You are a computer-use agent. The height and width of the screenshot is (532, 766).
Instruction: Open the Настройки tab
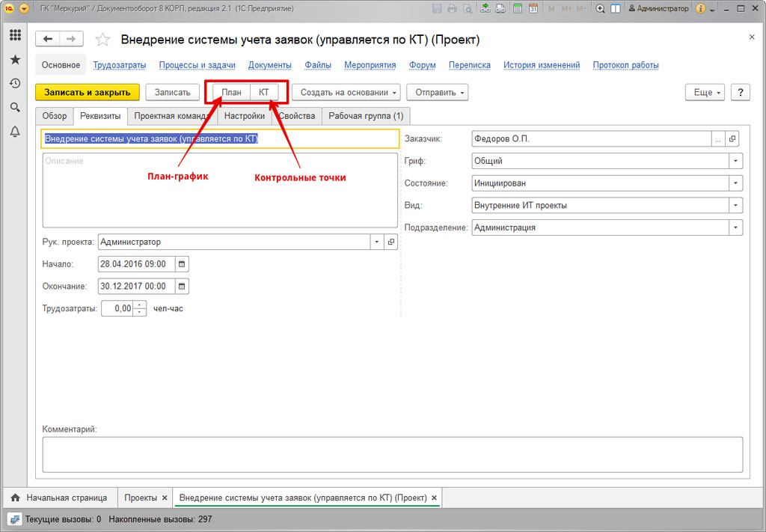pos(245,116)
